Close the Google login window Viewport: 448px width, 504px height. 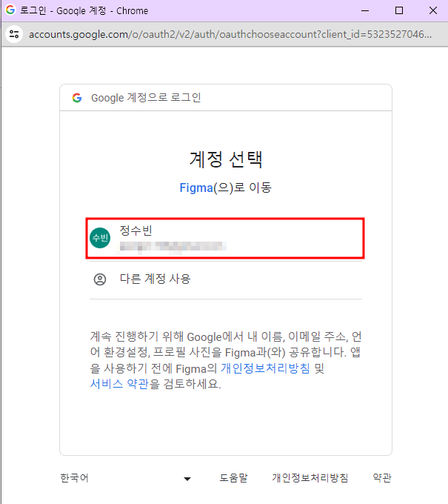(x=433, y=10)
